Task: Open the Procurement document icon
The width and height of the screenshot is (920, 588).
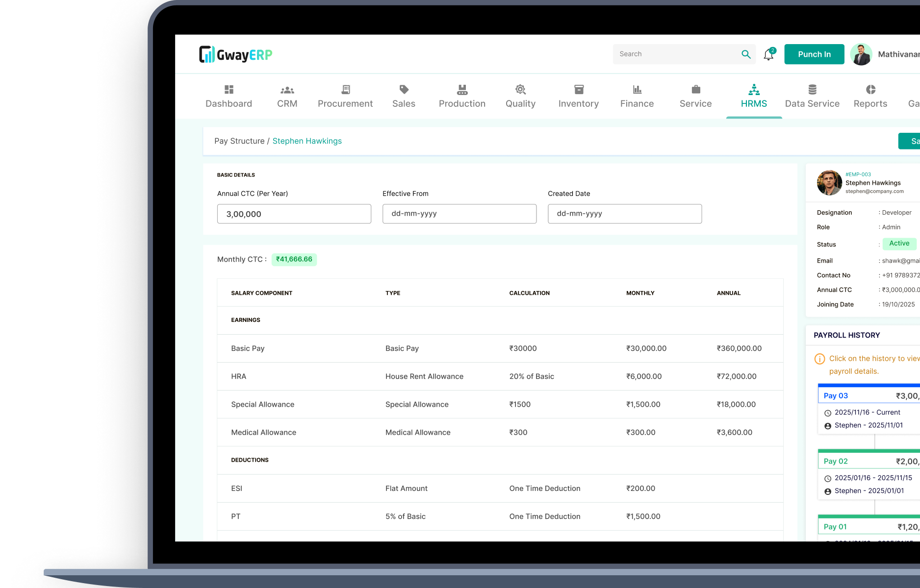Action: click(x=345, y=89)
